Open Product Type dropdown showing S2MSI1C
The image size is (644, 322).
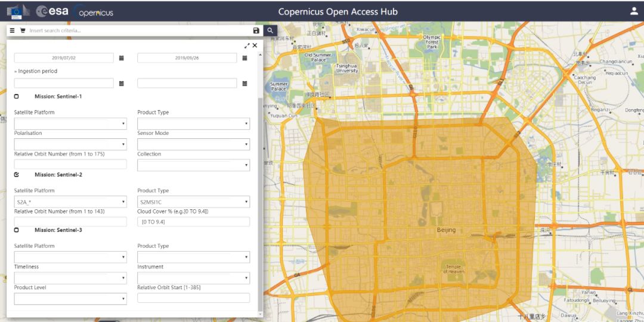(x=193, y=202)
